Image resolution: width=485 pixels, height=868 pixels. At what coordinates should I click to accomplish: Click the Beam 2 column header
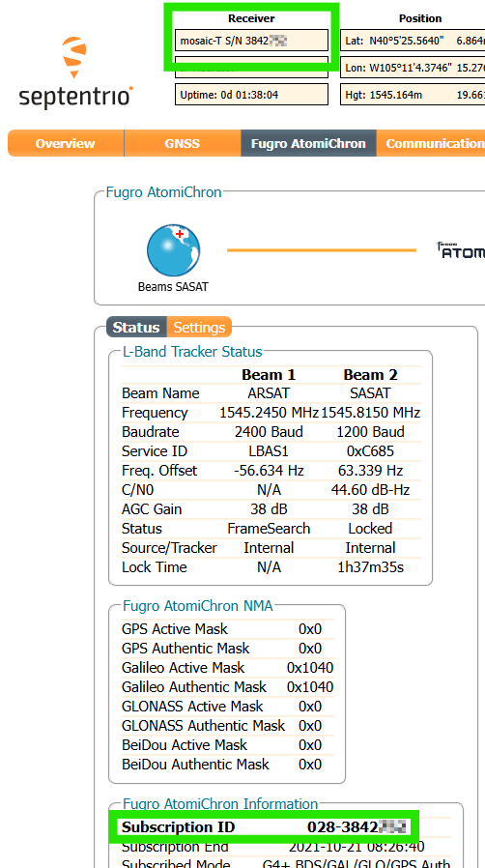[371, 375]
